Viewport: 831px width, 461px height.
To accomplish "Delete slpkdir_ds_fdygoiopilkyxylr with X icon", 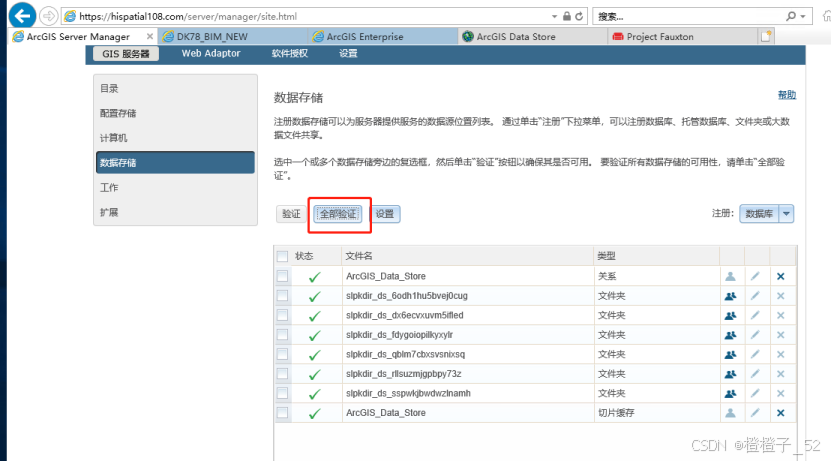I will coord(781,335).
